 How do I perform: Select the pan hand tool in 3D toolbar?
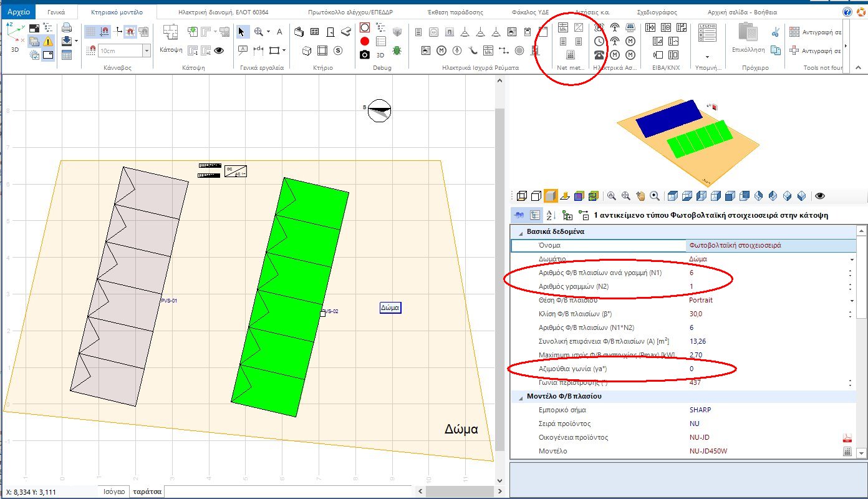pyautogui.click(x=642, y=196)
